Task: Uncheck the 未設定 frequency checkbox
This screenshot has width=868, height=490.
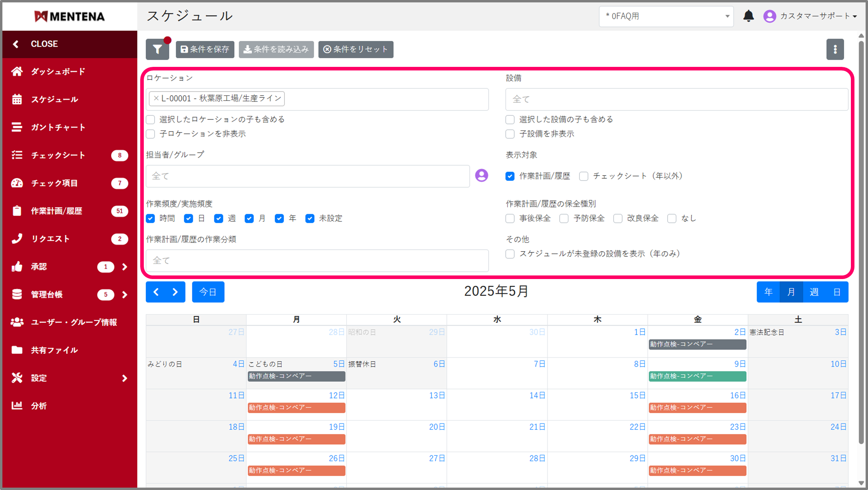Action: tap(310, 219)
